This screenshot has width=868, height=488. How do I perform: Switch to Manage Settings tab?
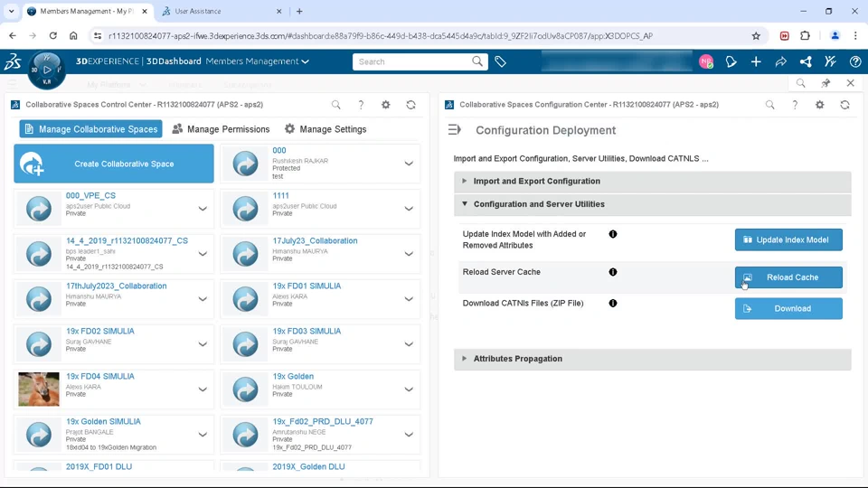click(325, 129)
